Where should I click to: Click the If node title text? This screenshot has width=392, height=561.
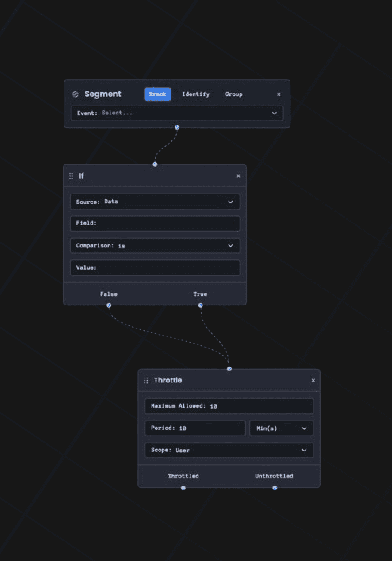coord(81,176)
